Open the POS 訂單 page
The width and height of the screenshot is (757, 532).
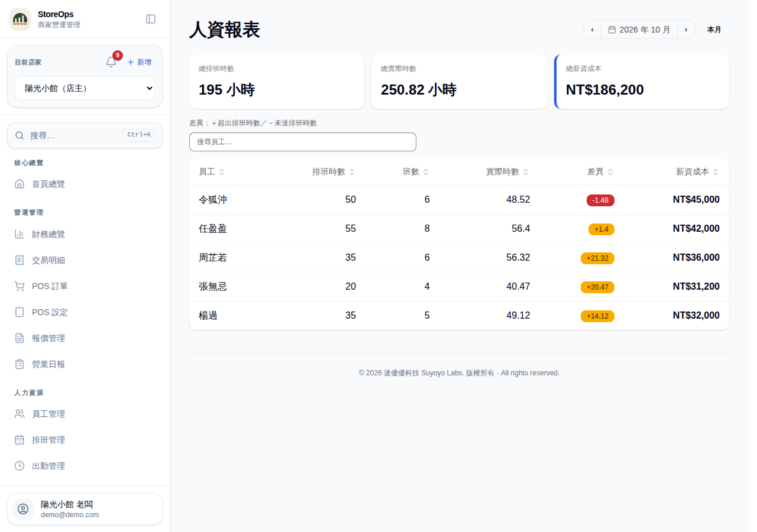pos(85,286)
